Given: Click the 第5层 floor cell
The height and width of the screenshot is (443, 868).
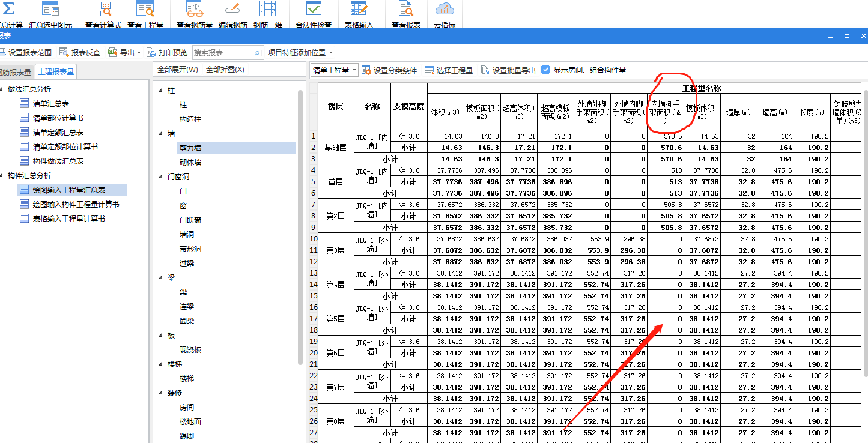Looking at the screenshot, I should (336, 319).
